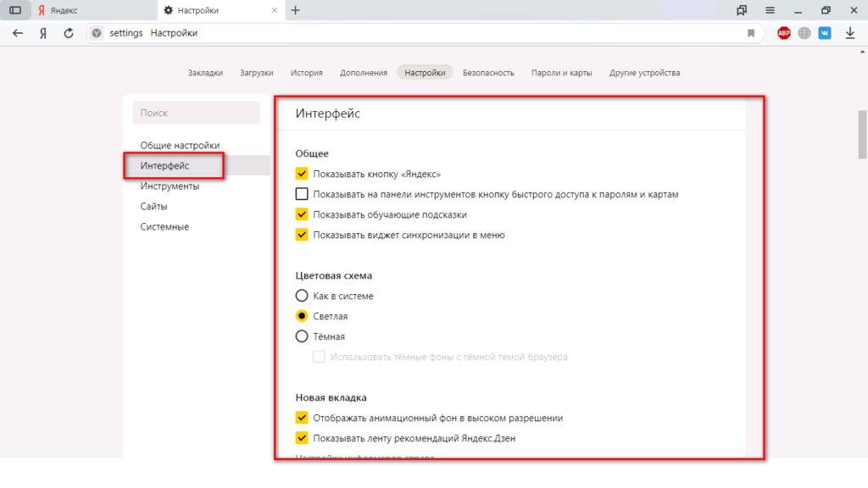Toggle Использовать тёмные фоны checkbox
Viewport: 868px width, 488px height.
[x=319, y=357]
